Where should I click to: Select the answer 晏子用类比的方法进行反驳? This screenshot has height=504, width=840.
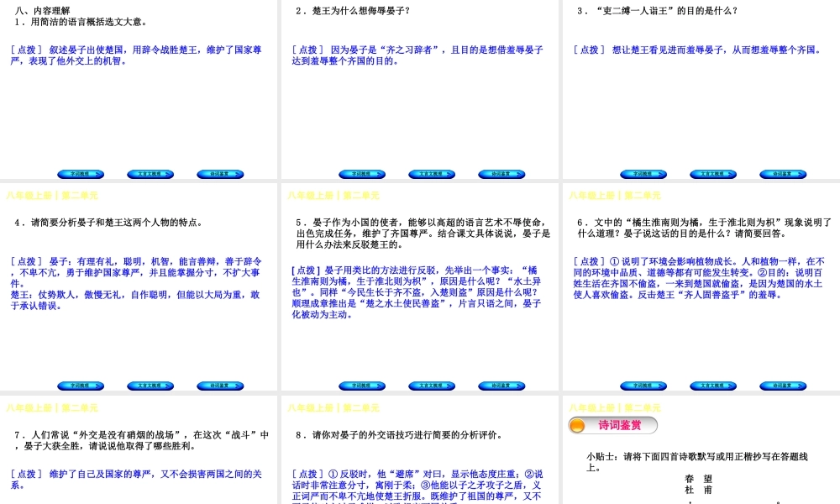point(417,292)
